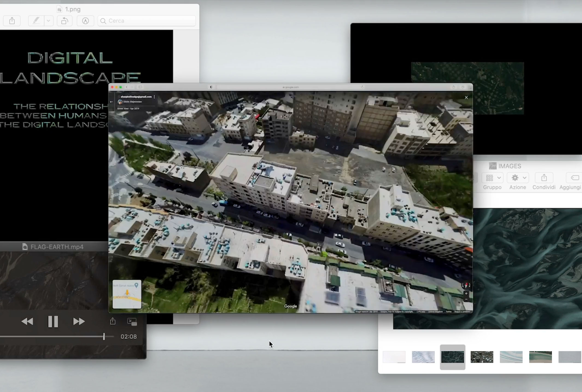The height and width of the screenshot is (392, 582).
Task: Rewind the video in the player
Action: (27, 321)
